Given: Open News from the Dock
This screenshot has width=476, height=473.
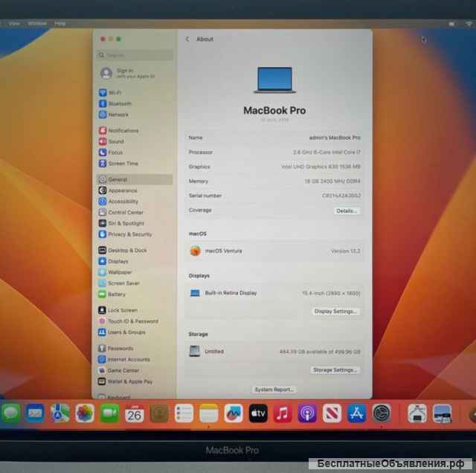Looking at the screenshot, I should (x=332, y=413).
